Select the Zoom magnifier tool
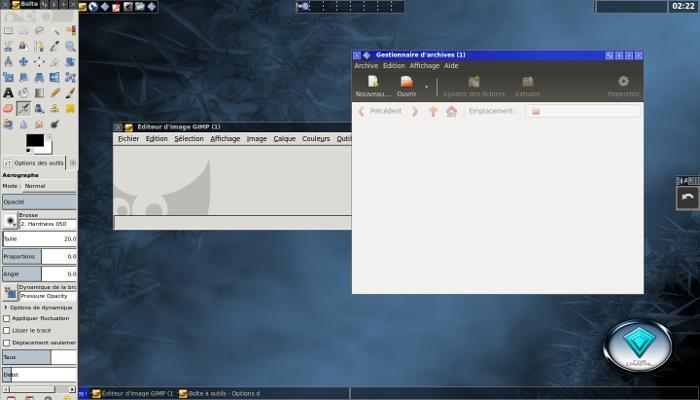700x400 pixels. tap(71, 46)
